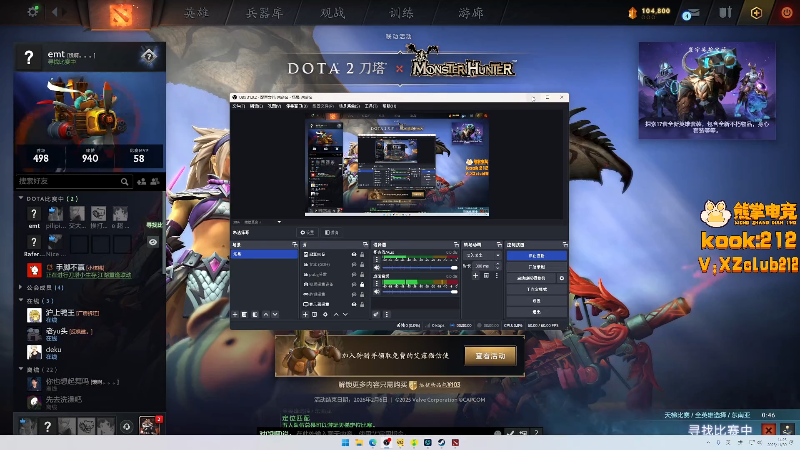Image resolution: width=800 pixels, height=450 pixels.
Task: Collapse the DOTA比赛中 (2) group
Action: 21,198
